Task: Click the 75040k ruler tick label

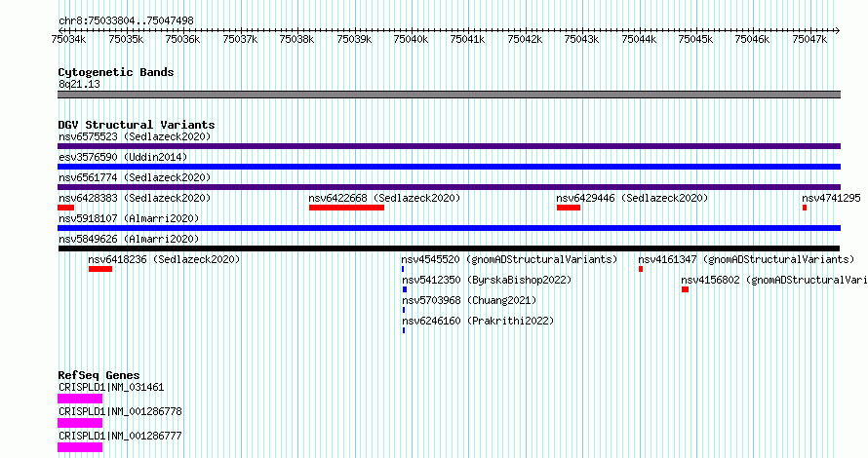Action: pyautogui.click(x=411, y=39)
